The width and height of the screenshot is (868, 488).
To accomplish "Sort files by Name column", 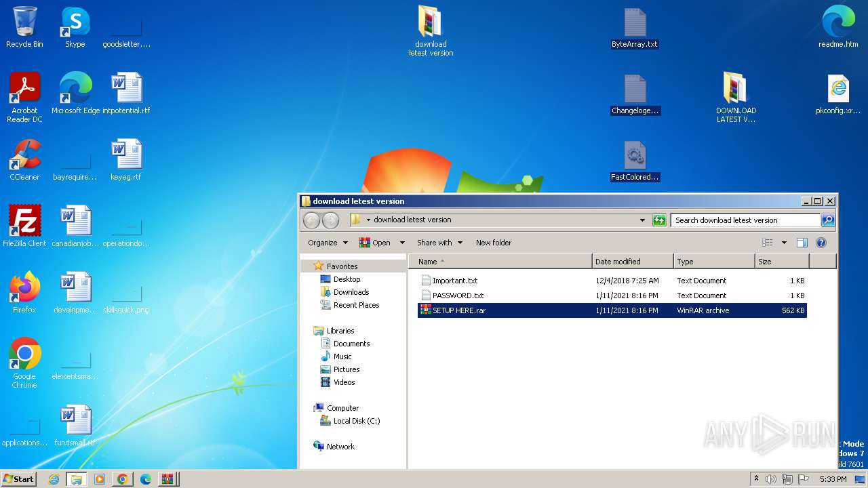I will pyautogui.click(x=501, y=262).
